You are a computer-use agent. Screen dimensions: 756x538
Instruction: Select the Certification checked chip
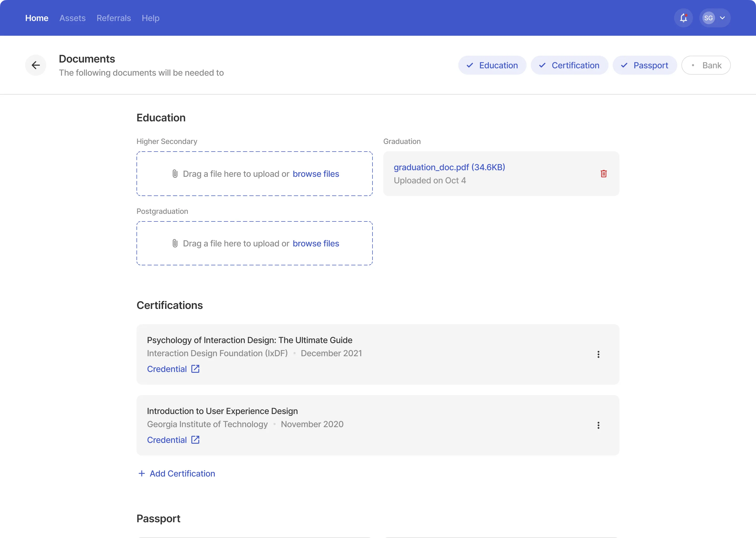569,65
